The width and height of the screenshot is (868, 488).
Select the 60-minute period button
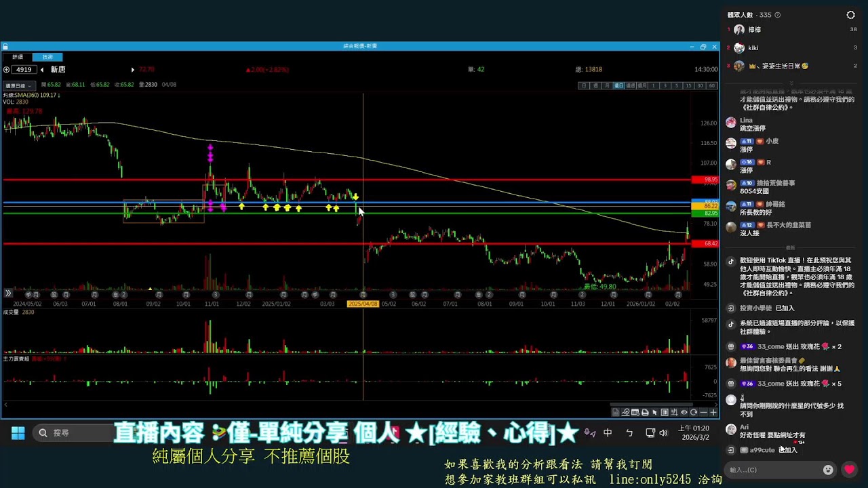(x=712, y=86)
